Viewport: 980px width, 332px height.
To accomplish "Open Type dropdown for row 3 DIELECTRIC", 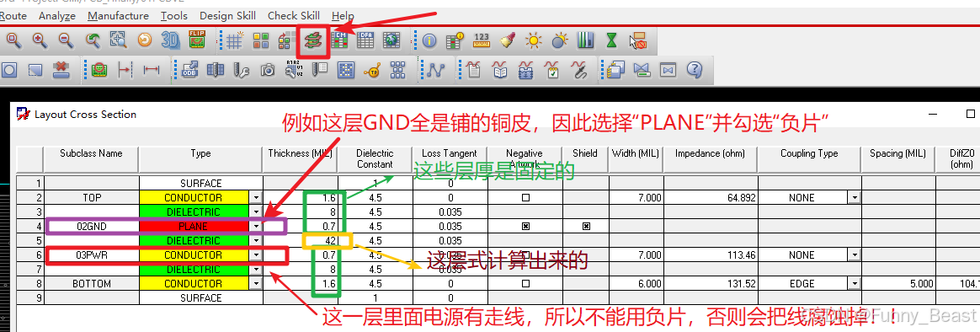I will [256, 212].
